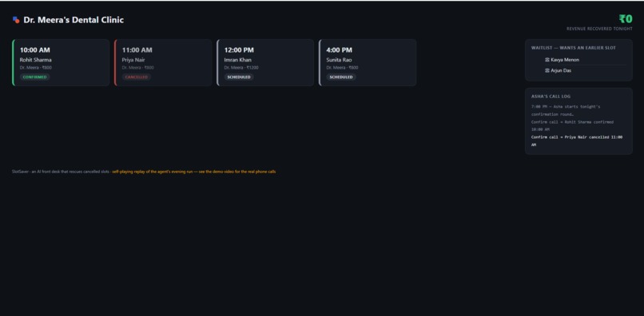The height and width of the screenshot is (316, 644).
Task: Click the 'REVENUE RECOVERED TONIGHT' label
Action: [599, 29]
